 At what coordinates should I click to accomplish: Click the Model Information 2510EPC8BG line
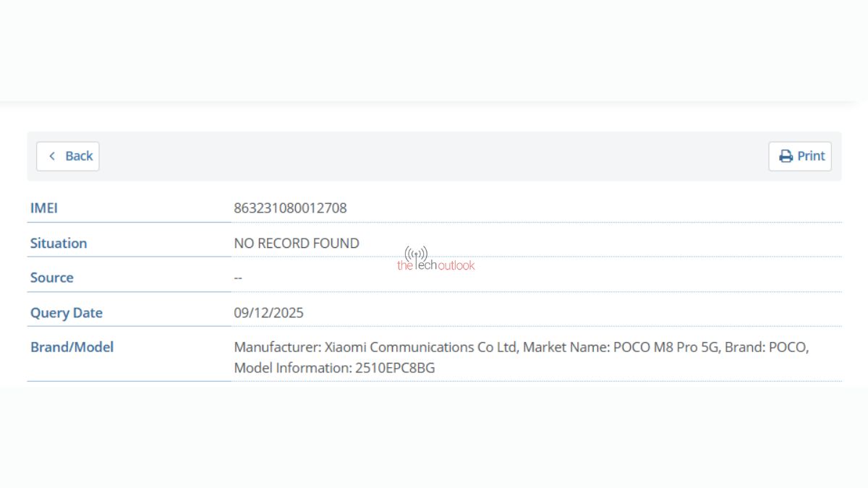[x=334, y=368]
